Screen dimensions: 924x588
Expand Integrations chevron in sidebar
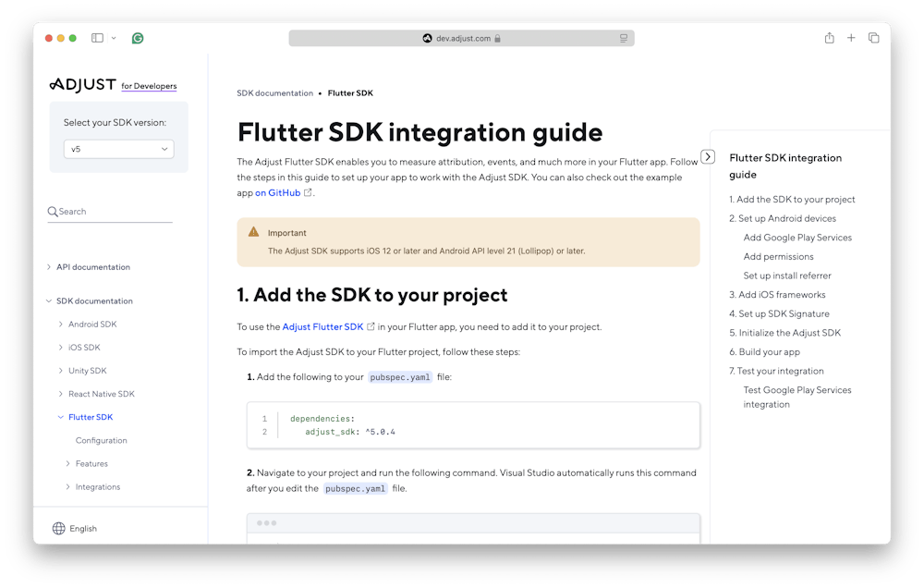(x=67, y=486)
